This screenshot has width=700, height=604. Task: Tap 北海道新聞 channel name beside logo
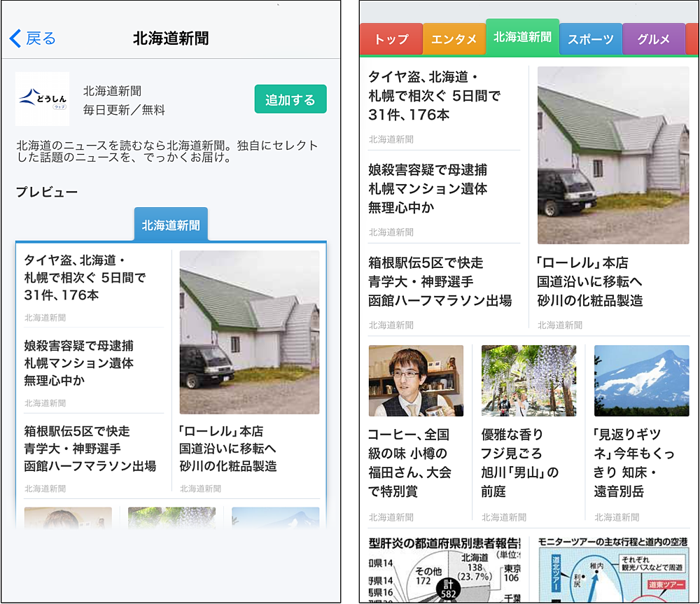(112, 91)
